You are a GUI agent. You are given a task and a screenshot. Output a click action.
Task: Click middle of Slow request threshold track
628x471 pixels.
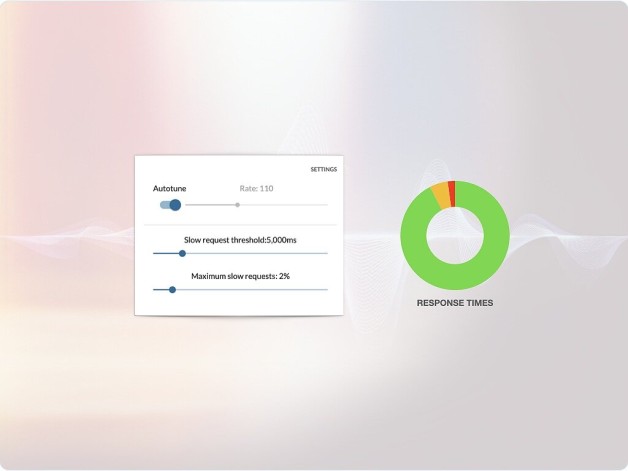click(x=240, y=253)
